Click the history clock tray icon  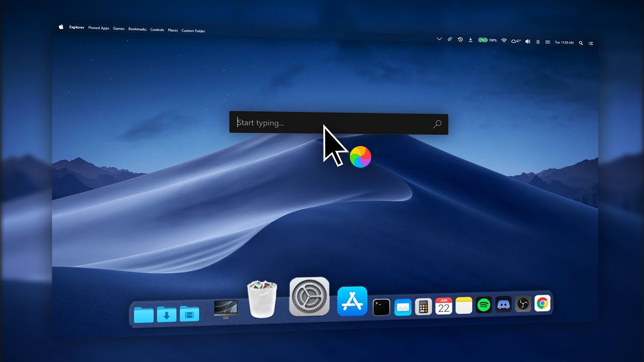click(x=460, y=39)
